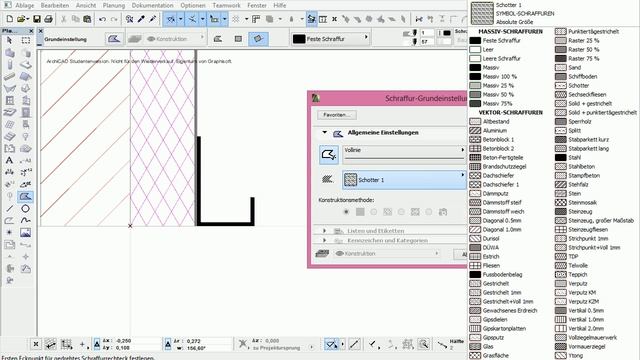The height and width of the screenshot is (360, 640).
Task: Open the Fenster menu
Action: [x=257, y=5]
